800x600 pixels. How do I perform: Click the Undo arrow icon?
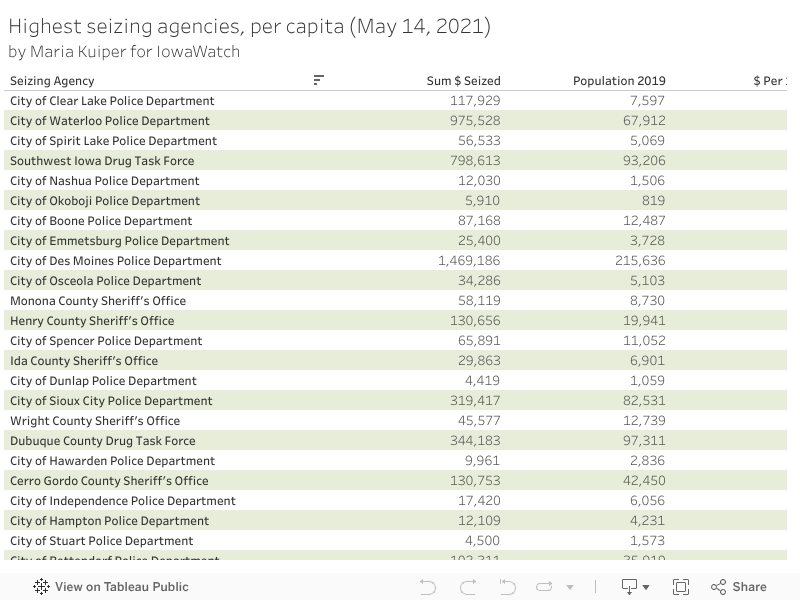(428, 587)
